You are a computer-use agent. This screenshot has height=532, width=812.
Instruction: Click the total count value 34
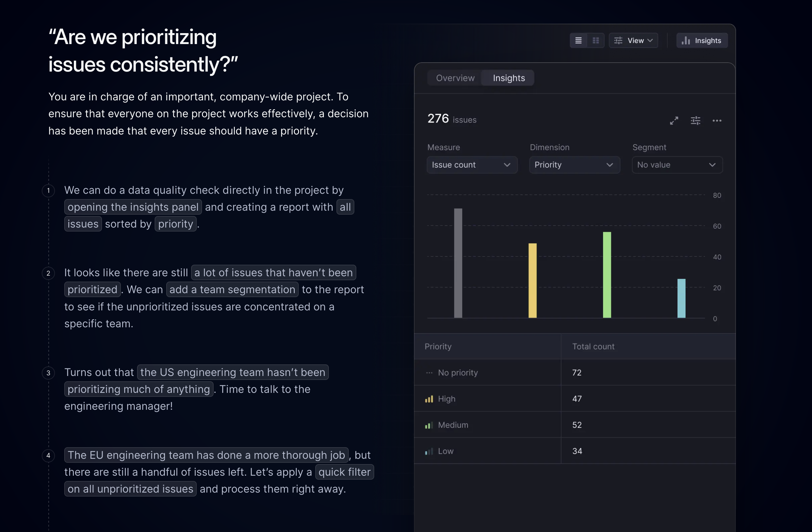(x=577, y=451)
